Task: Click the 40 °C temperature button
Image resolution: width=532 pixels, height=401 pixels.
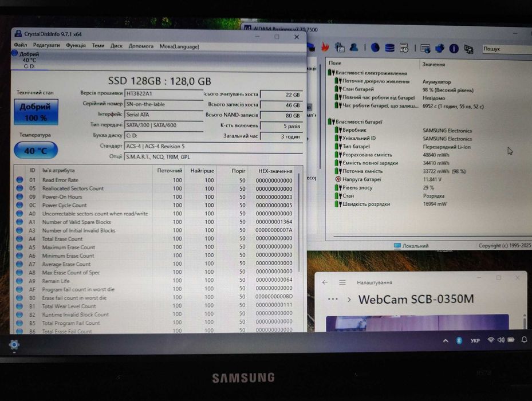Action: click(36, 151)
